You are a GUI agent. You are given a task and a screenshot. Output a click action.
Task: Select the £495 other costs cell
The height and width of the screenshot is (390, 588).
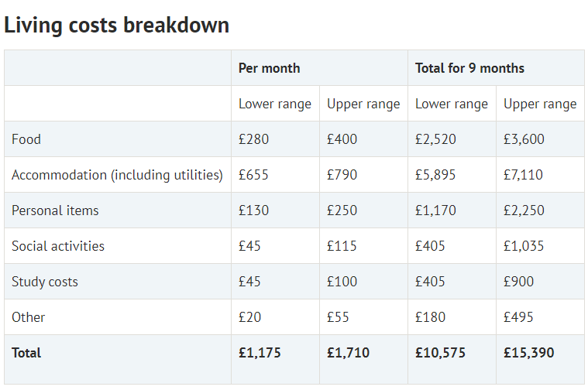pyautogui.click(x=518, y=317)
